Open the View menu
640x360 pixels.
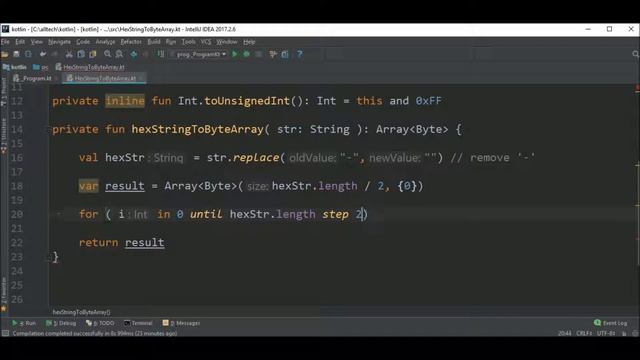click(36, 42)
